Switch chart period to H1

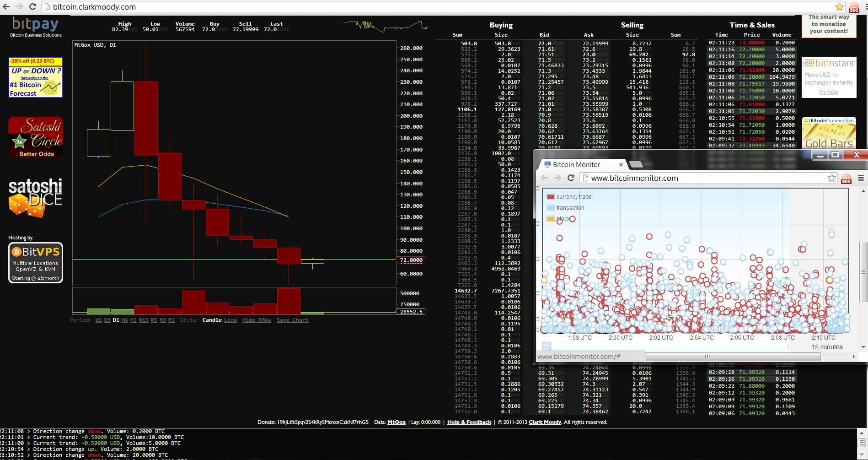pos(134,320)
